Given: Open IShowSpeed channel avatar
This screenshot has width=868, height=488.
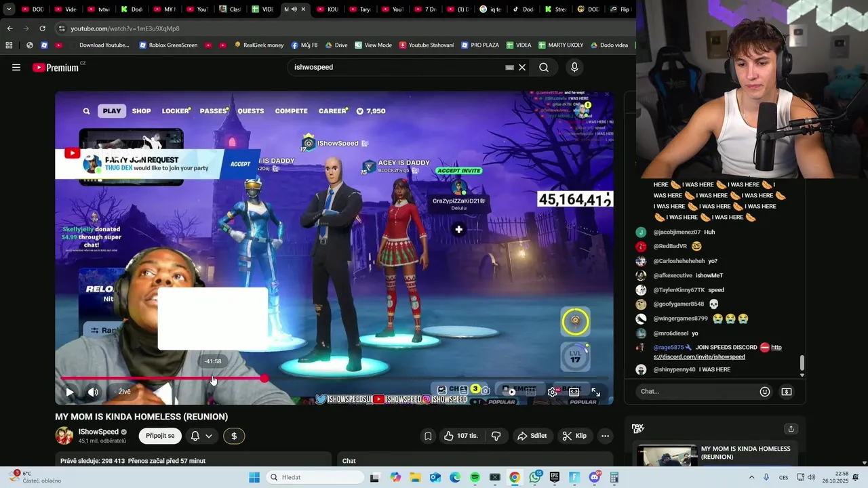Looking at the screenshot, I should tap(64, 436).
